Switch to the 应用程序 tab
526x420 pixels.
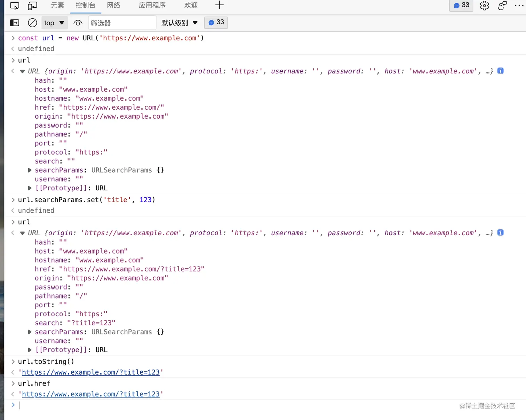pos(152,5)
